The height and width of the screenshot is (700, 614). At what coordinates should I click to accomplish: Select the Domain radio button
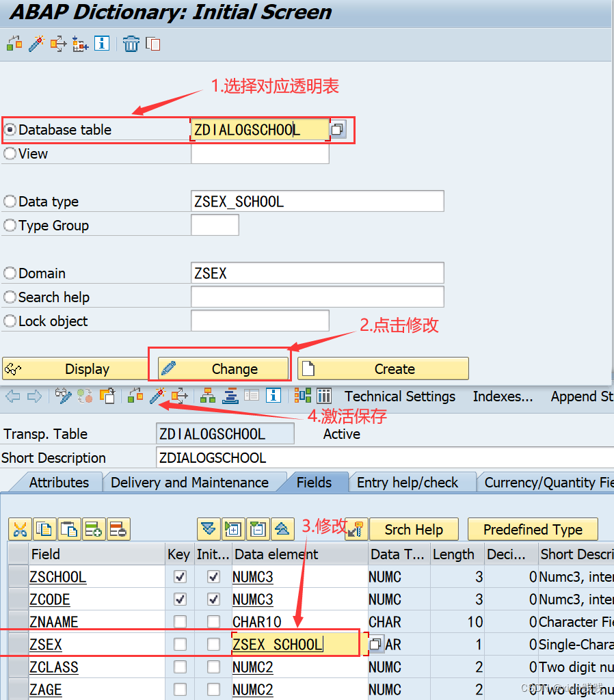pyautogui.click(x=10, y=273)
